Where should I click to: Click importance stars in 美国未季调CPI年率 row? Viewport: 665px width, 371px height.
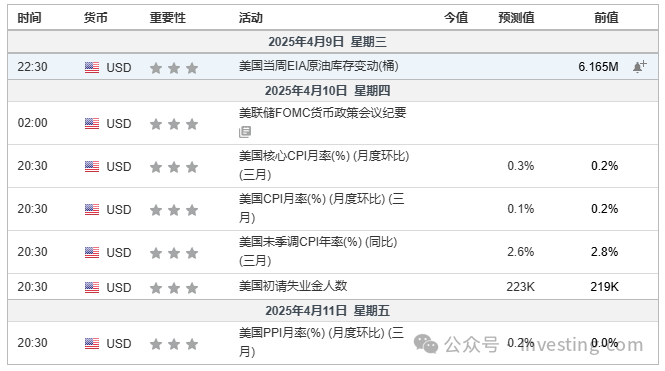click(x=174, y=253)
